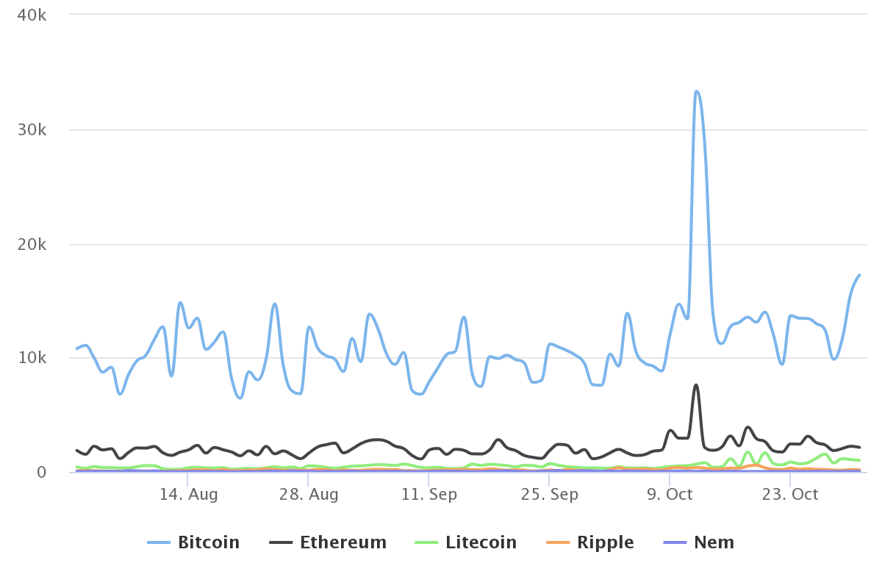Image resolution: width=882 pixels, height=588 pixels.
Task: Hide the Ethereum series via legend label
Action: [x=343, y=542]
